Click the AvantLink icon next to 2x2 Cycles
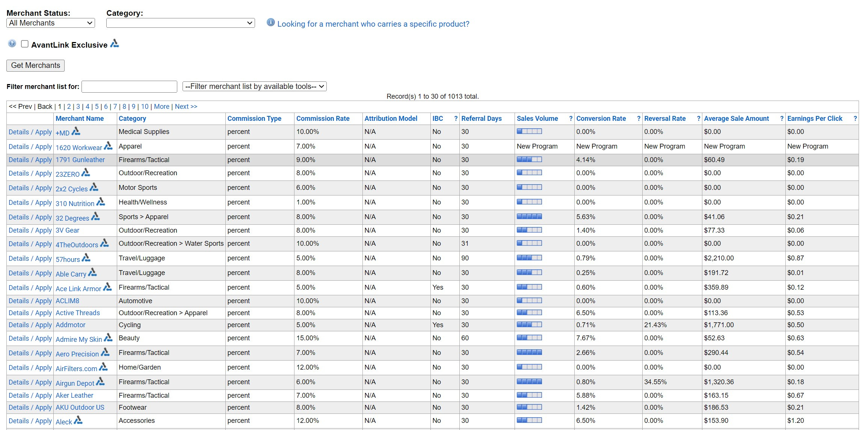Screen dimensions: 868x430 click(x=94, y=187)
